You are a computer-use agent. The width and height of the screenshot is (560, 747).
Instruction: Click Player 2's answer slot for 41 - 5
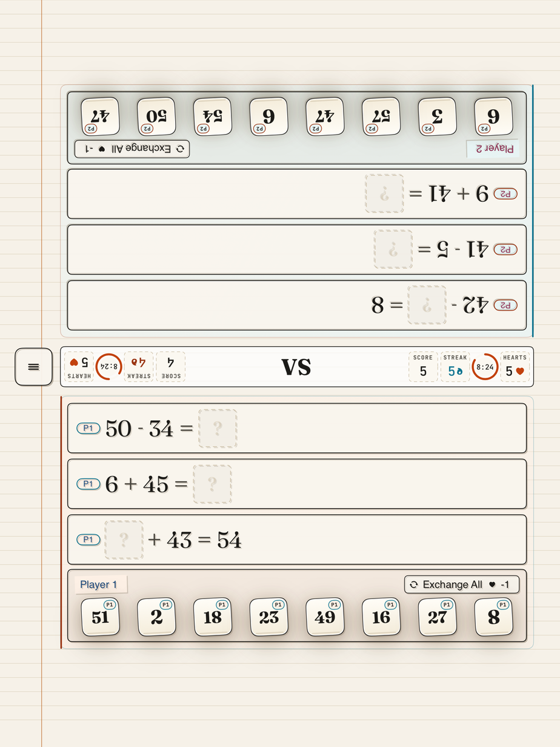tap(393, 249)
